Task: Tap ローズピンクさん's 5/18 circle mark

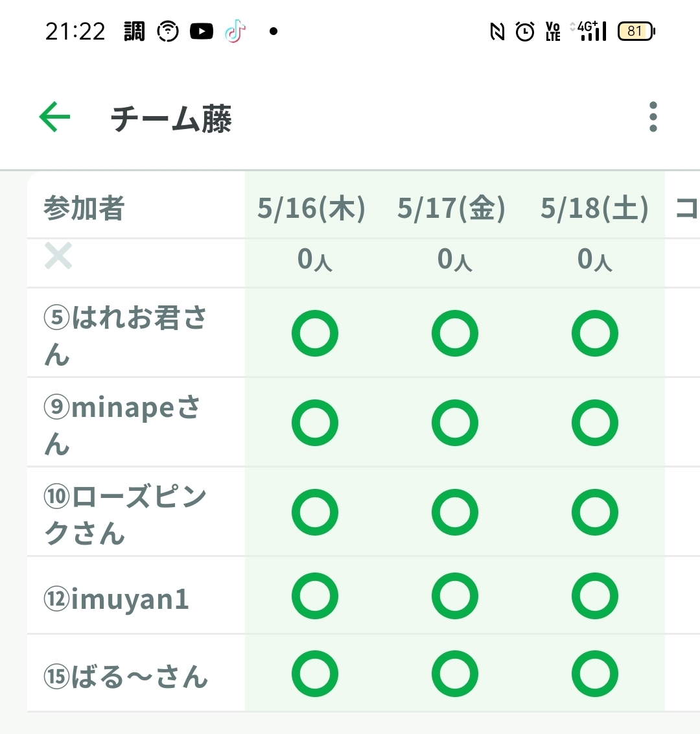Action: [x=595, y=512]
